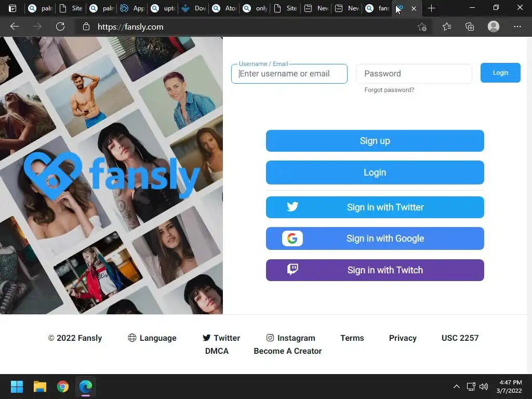Click the large blue Login button
Screen dimensions: 532x399
375,172
